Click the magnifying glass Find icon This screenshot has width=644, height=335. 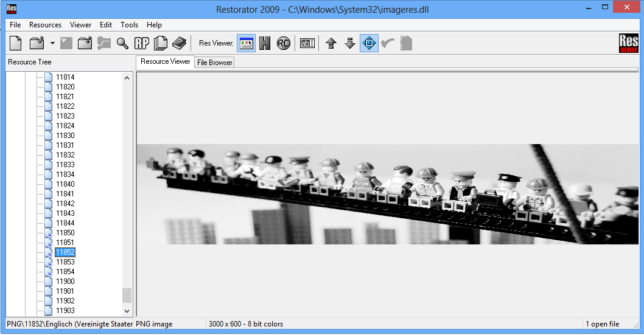(x=122, y=43)
